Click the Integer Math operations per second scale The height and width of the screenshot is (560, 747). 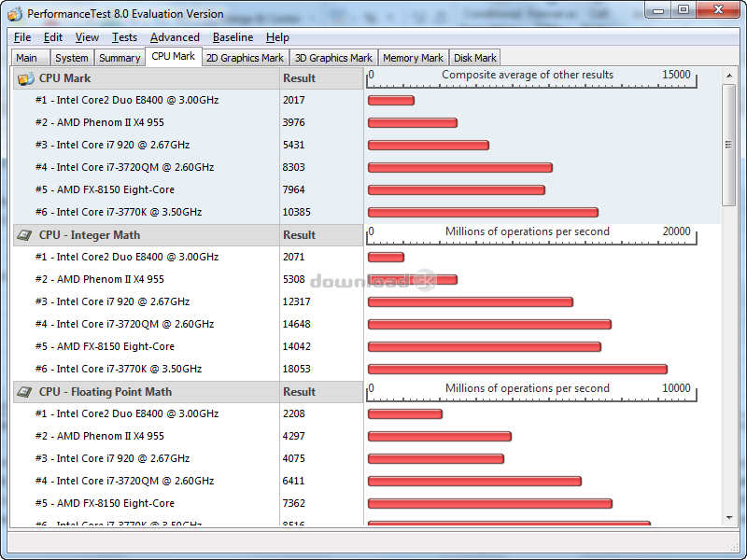click(x=531, y=235)
